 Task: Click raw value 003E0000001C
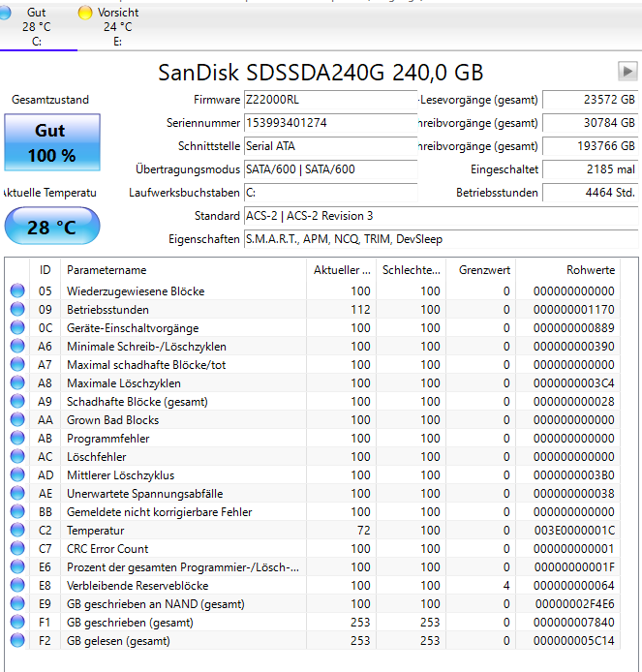pos(574,531)
